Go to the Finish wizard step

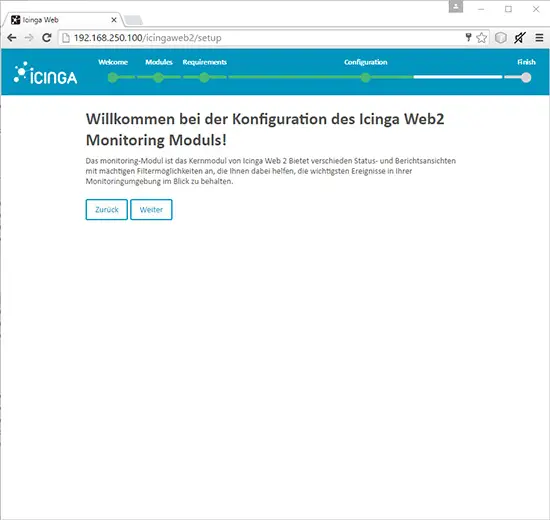(x=526, y=62)
